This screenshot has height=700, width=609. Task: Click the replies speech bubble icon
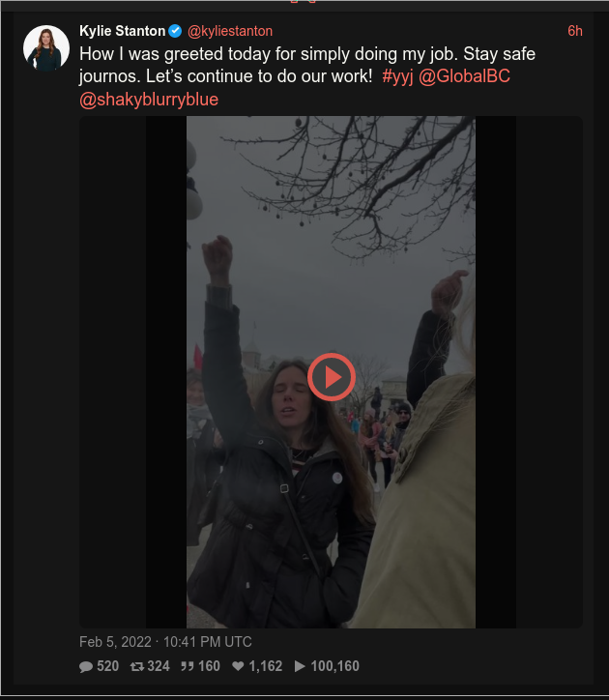(86, 666)
